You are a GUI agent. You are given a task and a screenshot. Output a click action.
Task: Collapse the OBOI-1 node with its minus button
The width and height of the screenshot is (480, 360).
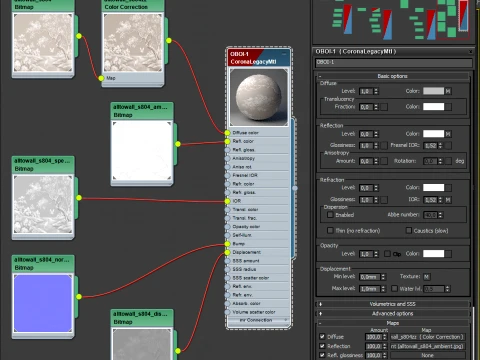pyautogui.click(x=284, y=54)
